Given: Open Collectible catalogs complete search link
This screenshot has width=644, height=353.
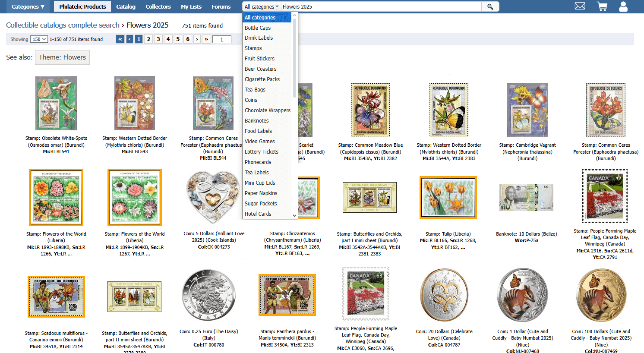Looking at the screenshot, I should coord(63,25).
